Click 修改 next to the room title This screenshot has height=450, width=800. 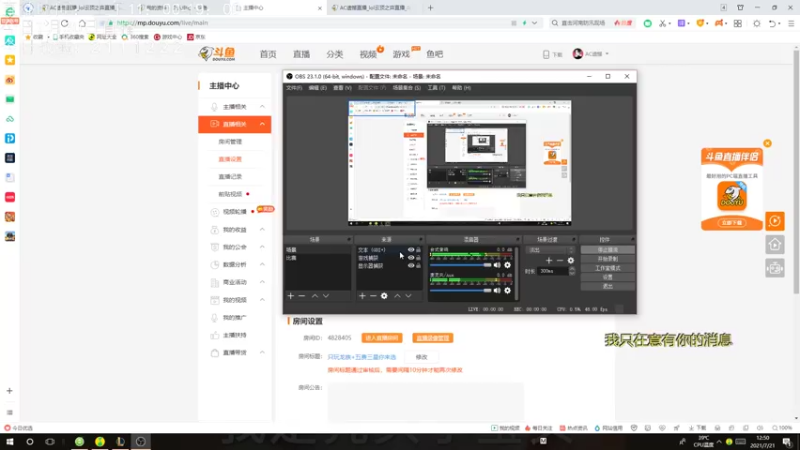pyautogui.click(x=421, y=357)
